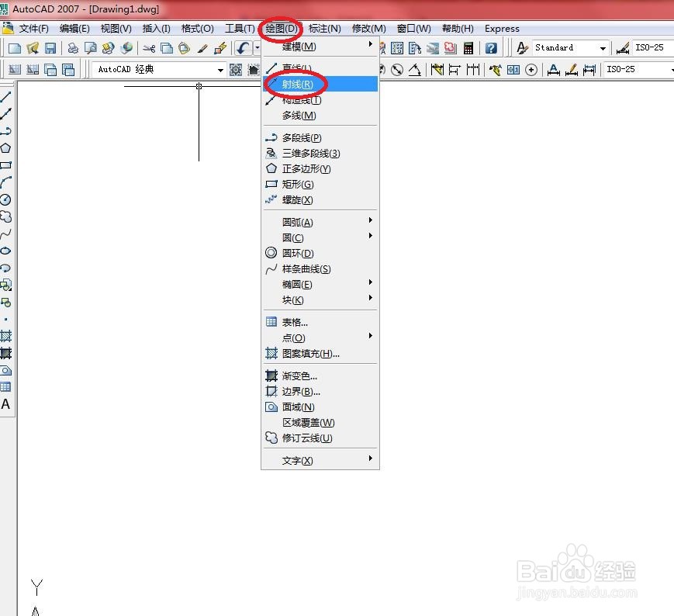The height and width of the screenshot is (616, 674).
Task: Select the Ellipse tool in Draw toolbar
Action: pyautogui.click(x=5, y=251)
